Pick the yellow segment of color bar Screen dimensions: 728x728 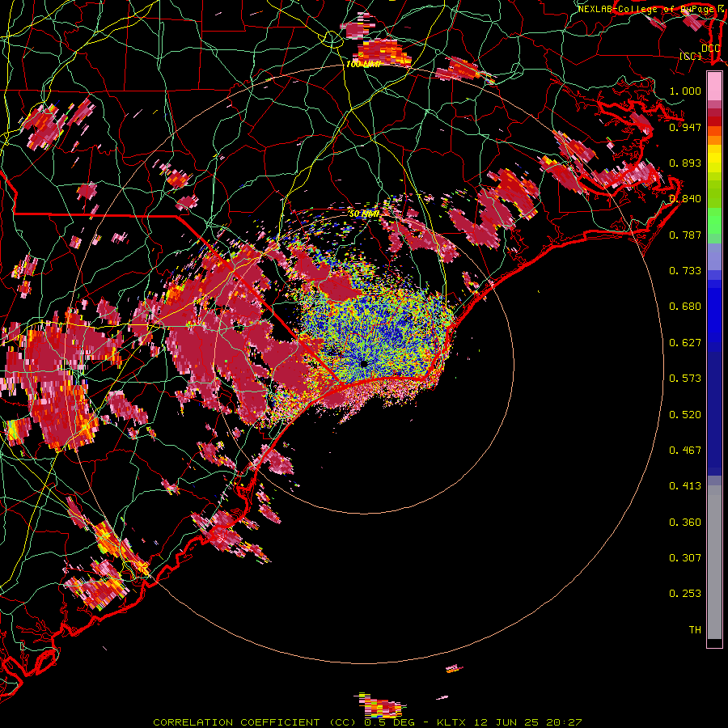pyautogui.click(x=714, y=159)
